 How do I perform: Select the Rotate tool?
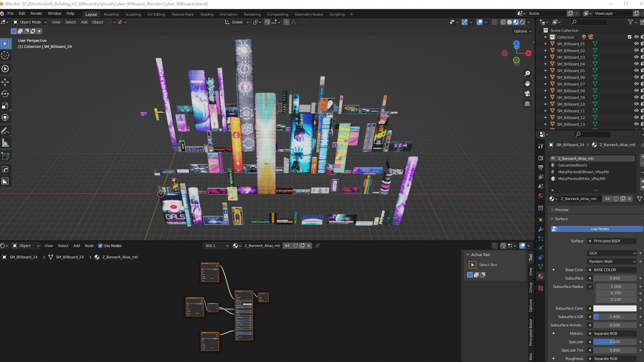pyautogui.click(x=5, y=94)
